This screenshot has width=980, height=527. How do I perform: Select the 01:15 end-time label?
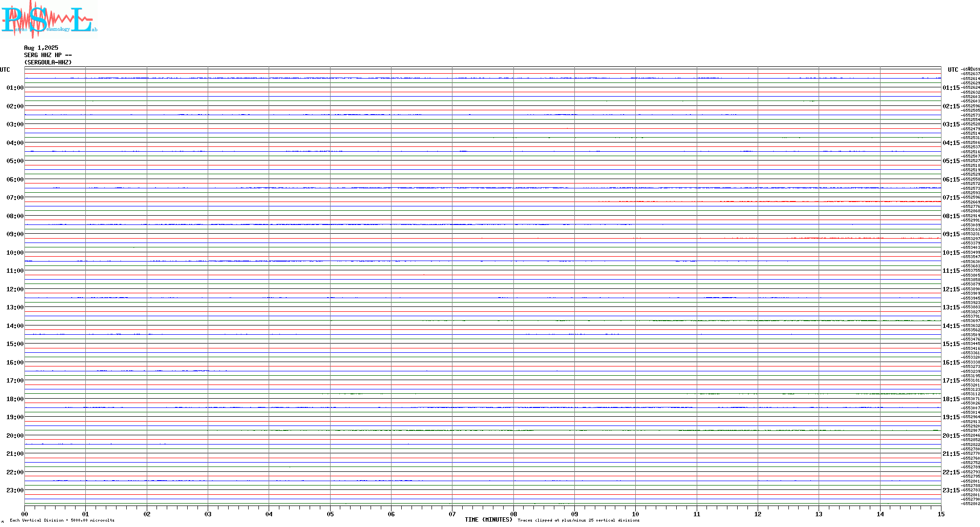(951, 88)
